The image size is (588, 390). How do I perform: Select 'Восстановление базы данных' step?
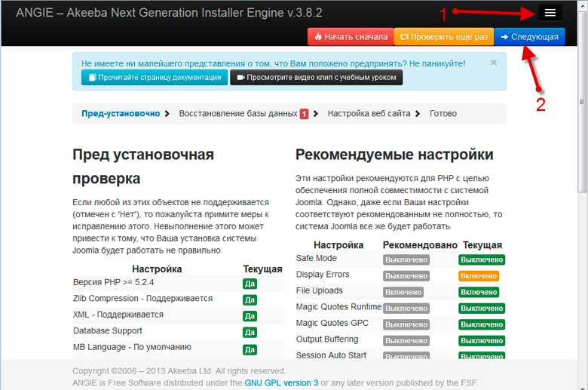238,113
